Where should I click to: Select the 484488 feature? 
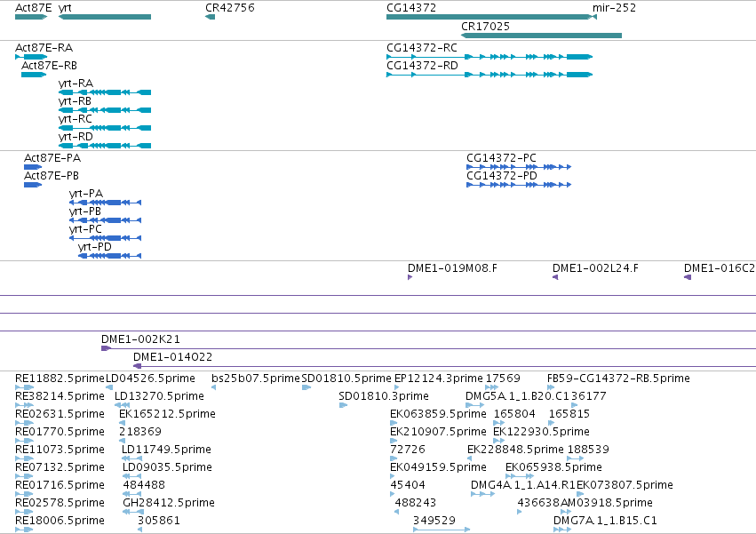[x=132, y=494]
